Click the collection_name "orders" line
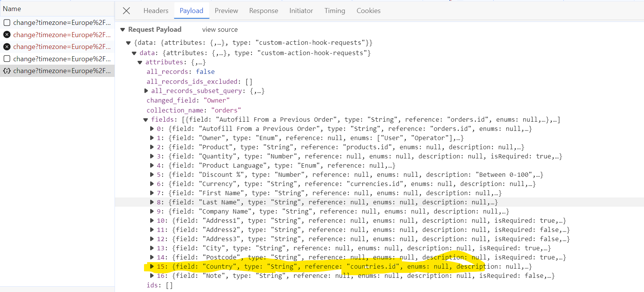Image resolution: width=644 pixels, height=292 pixels. [x=194, y=110]
